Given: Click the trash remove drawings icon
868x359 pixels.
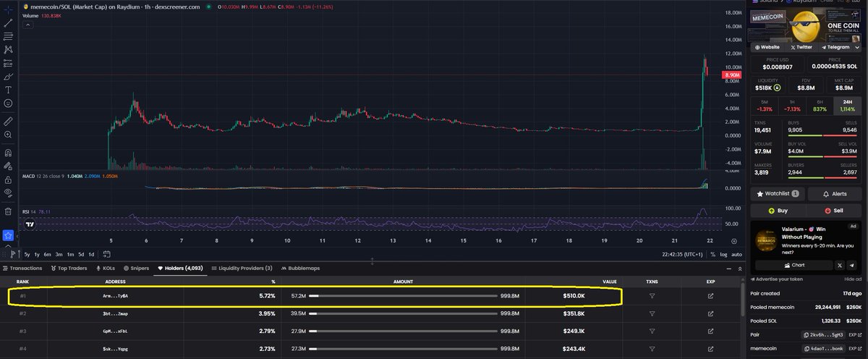Looking at the screenshot, I should tap(8, 211).
